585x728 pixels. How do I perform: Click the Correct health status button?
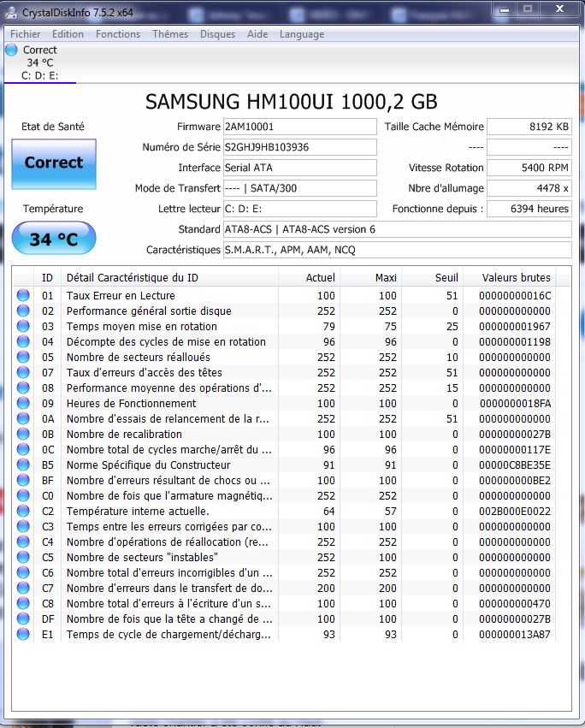[x=54, y=164]
